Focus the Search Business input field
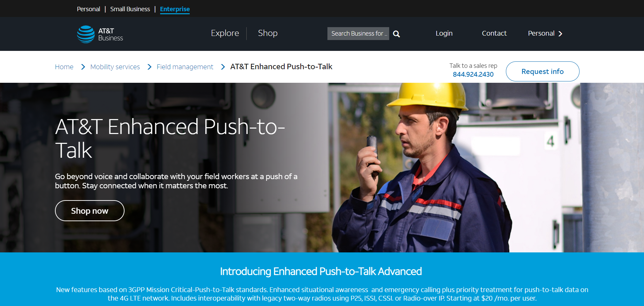Viewport: 644px width, 306px height. 358,34
